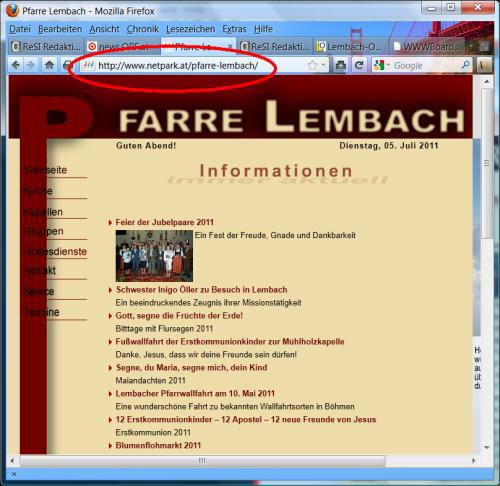Open the Google search engine dropdown
500x486 pixels.
(381, 65)
